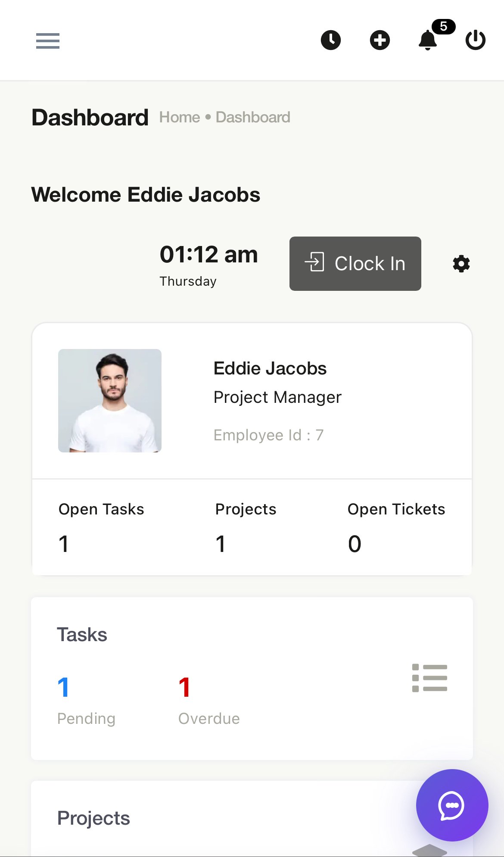
Task: Click the plus add-new icon
Action: point(380,41)
